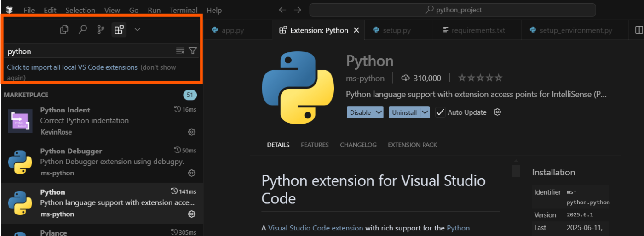Open the Edit menu

click(50, 10)
